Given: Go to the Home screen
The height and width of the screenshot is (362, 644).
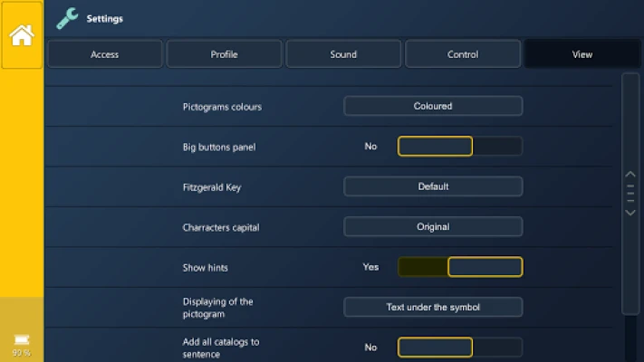Looking at the screenshot, I should point(22,35).
